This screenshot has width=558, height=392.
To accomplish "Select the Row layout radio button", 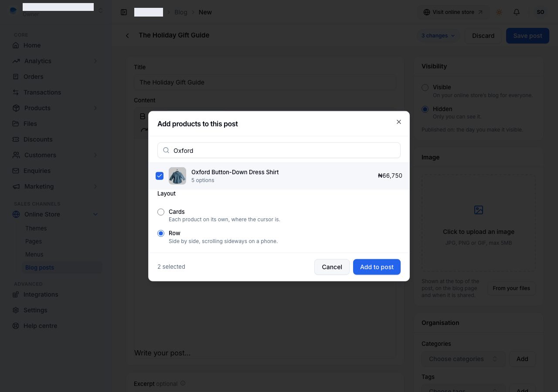I will click(161, 233).
